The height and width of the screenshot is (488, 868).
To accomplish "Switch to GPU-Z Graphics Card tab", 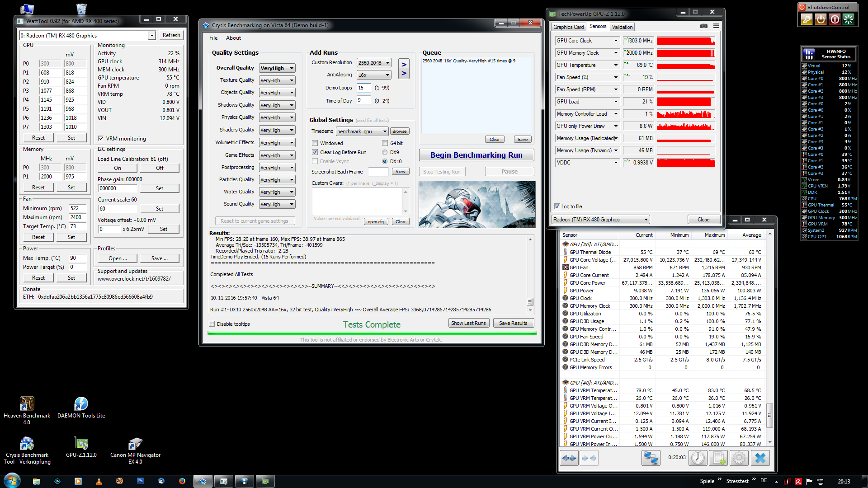I will (x=568, y=27).
